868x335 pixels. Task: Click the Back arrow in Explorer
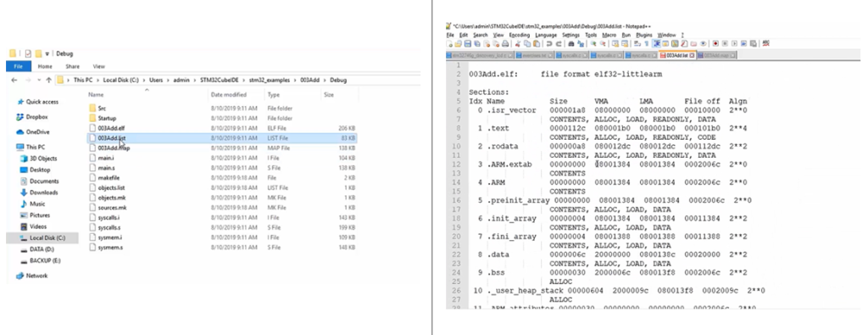14,81
